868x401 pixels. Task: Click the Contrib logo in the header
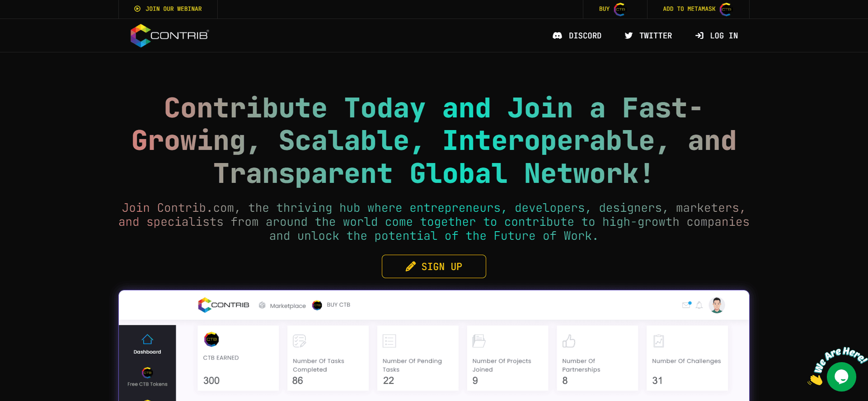(x=169, y=36)
